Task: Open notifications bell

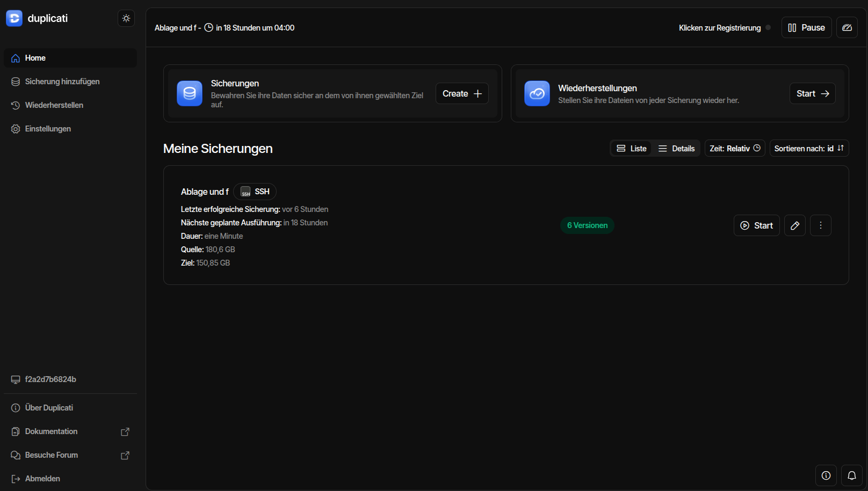Action: coord(852,475)
